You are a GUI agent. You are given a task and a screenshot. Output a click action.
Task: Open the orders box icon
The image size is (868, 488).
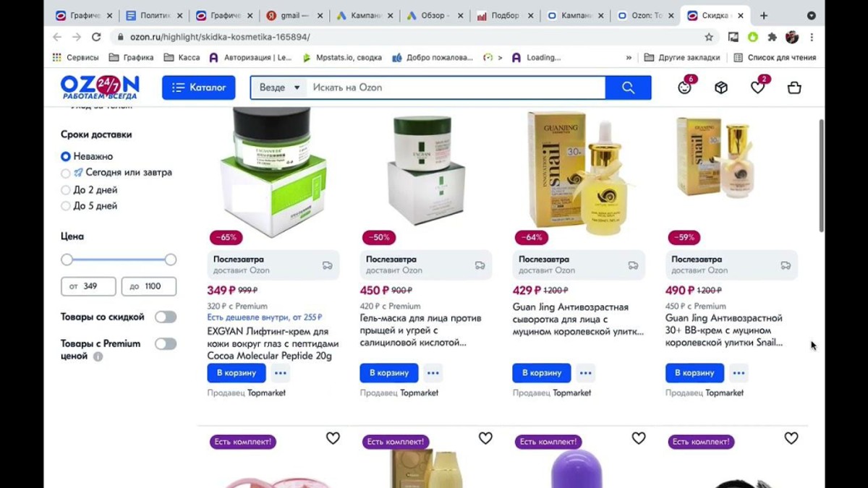click(721, 87)
